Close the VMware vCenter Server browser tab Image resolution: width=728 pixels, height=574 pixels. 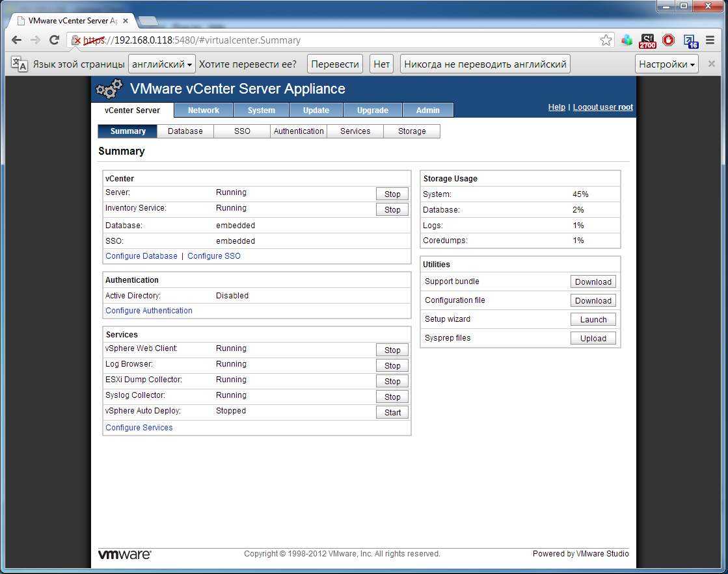click(126, 21)
